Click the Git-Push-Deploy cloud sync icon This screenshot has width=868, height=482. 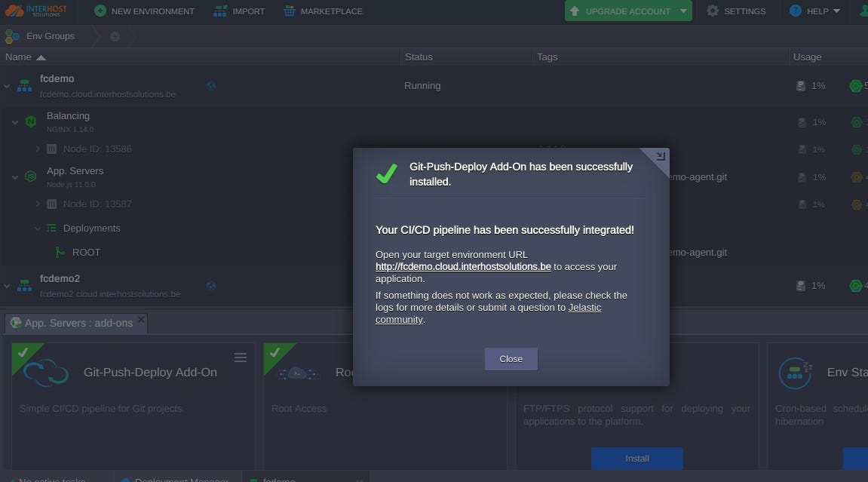[46, 373]
